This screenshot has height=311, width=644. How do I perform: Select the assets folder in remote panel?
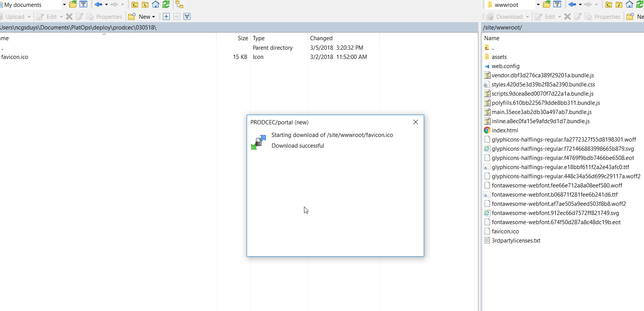pos(499,57)
